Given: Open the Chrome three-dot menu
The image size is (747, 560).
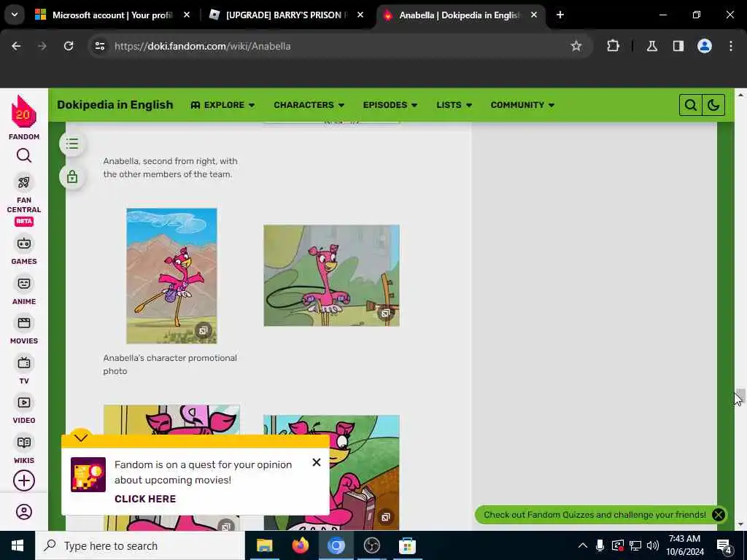Looking at the screenshot, I should tap(730, 46).
